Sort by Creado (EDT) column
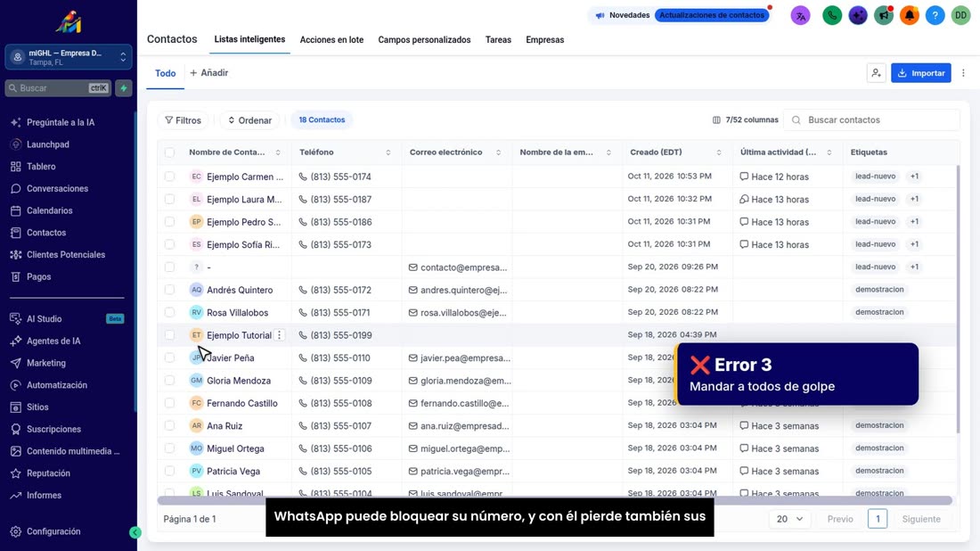 pyautogui.click(x=719, y=152)
